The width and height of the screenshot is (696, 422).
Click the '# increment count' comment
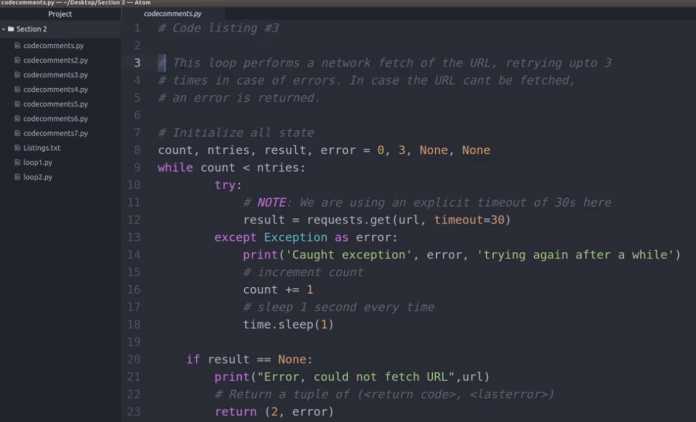click(303, 272)
